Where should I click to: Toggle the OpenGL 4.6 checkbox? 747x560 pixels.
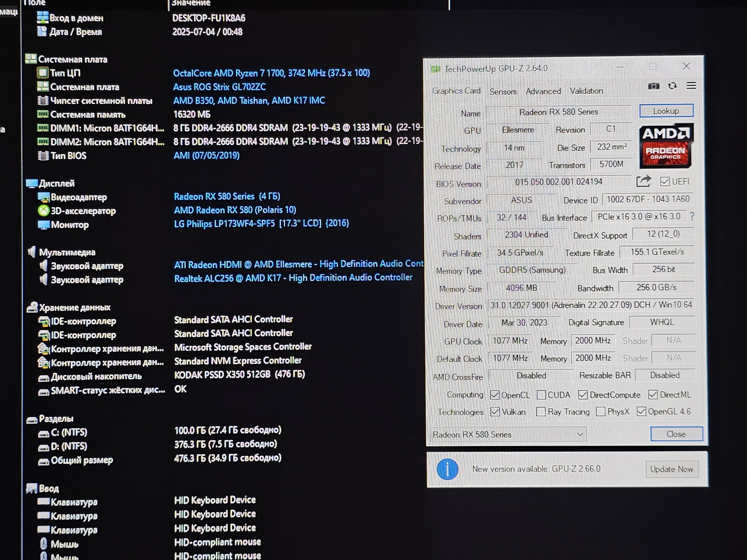click(641, 411)
